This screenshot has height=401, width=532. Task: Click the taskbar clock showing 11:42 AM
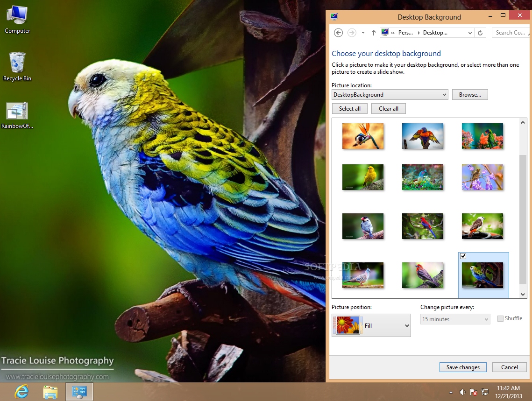coord(508,392)
